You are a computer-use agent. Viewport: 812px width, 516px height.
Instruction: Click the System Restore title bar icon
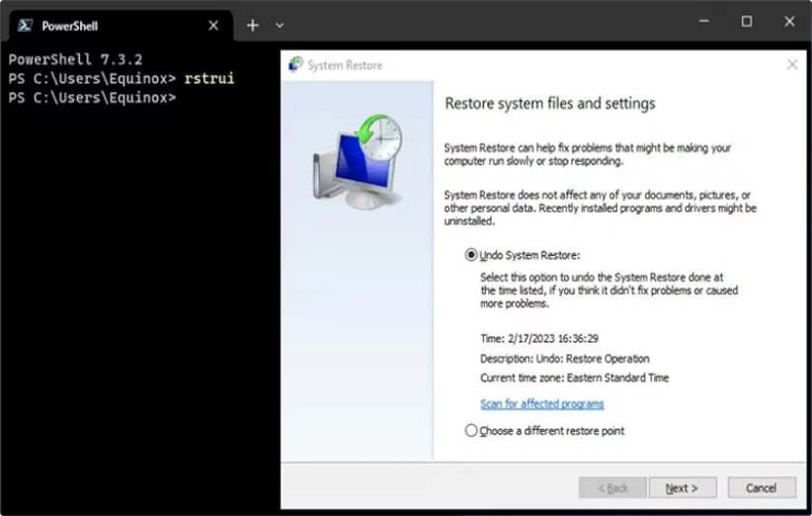pos(295,65)
